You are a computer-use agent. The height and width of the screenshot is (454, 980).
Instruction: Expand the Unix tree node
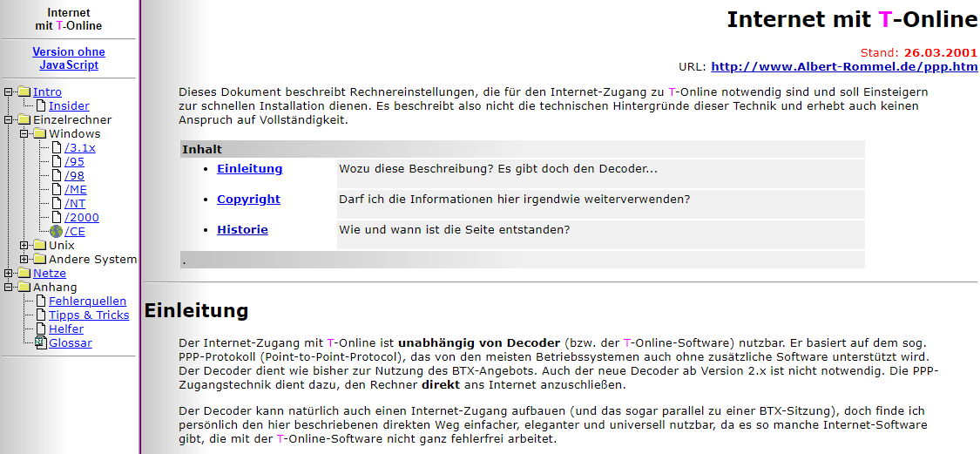[24, 246]
